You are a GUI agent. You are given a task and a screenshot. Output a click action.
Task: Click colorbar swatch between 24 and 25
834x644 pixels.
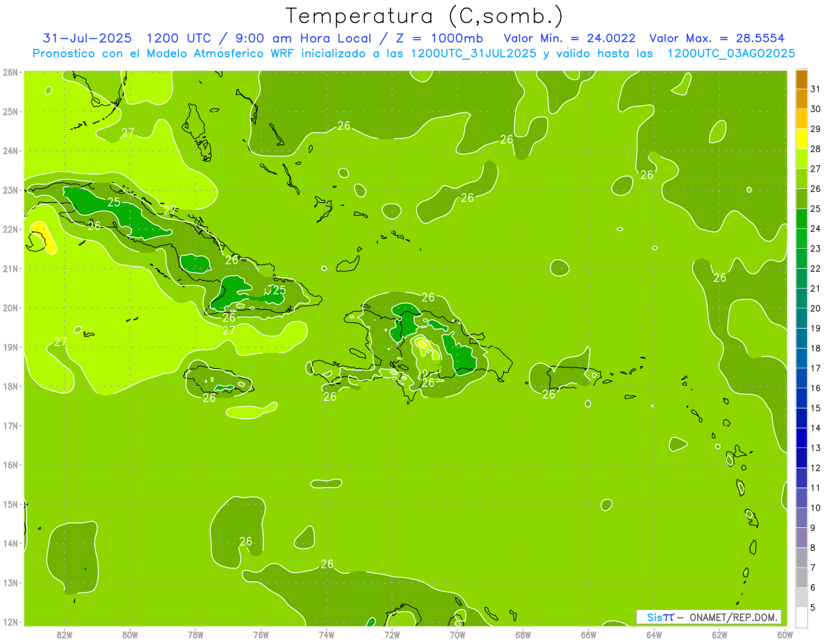point(802,218)
